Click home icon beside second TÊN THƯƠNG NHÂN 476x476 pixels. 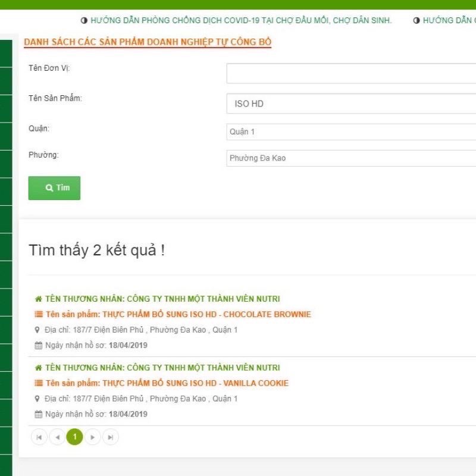39,368
